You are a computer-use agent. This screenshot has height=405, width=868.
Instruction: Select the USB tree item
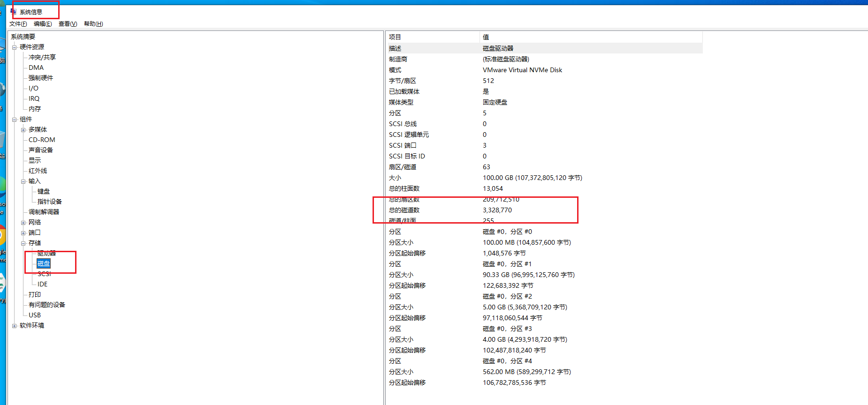pyautogui.click(x=35, y=315)
